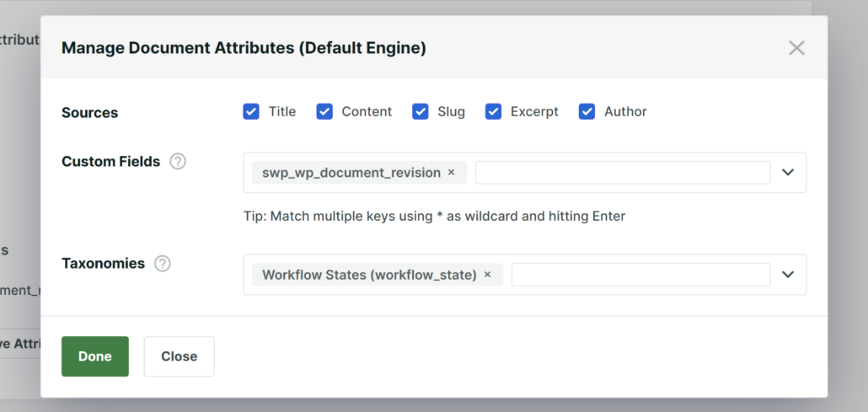Viewport: 868px width, 412px height.
Task: Click the green Done button
Action: point(95,356)
